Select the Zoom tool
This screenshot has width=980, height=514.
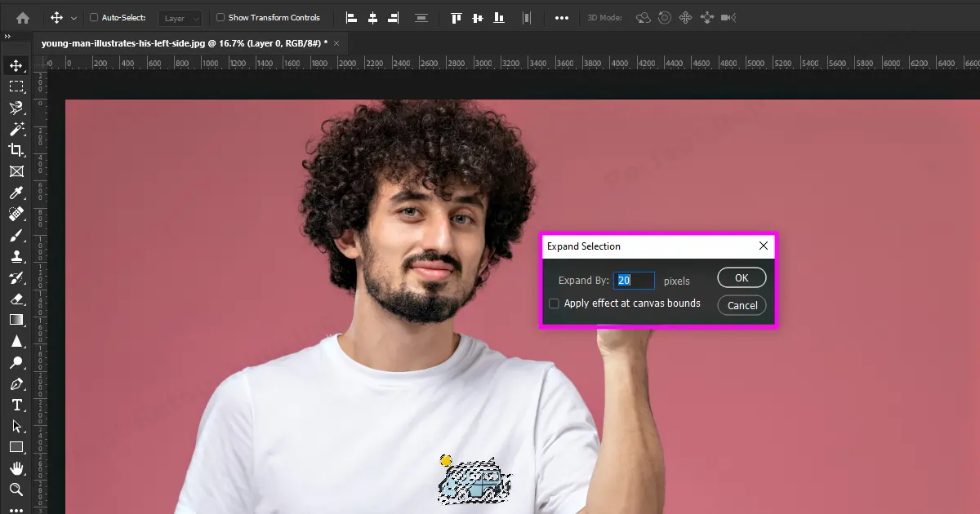tap(16, 490)
